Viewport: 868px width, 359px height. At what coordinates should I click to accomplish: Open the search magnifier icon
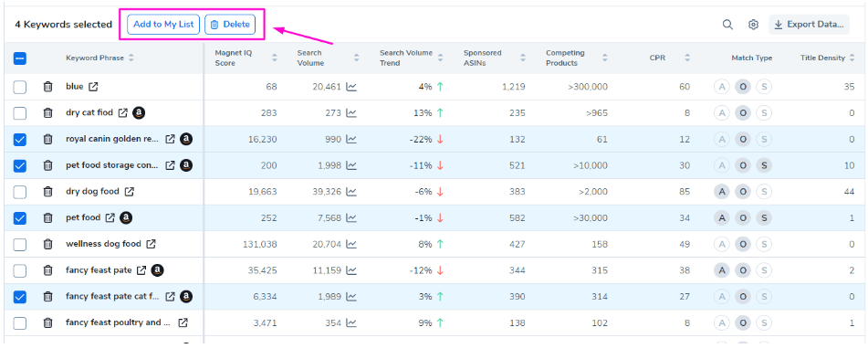pyautogui.click(x=728, y=25)
